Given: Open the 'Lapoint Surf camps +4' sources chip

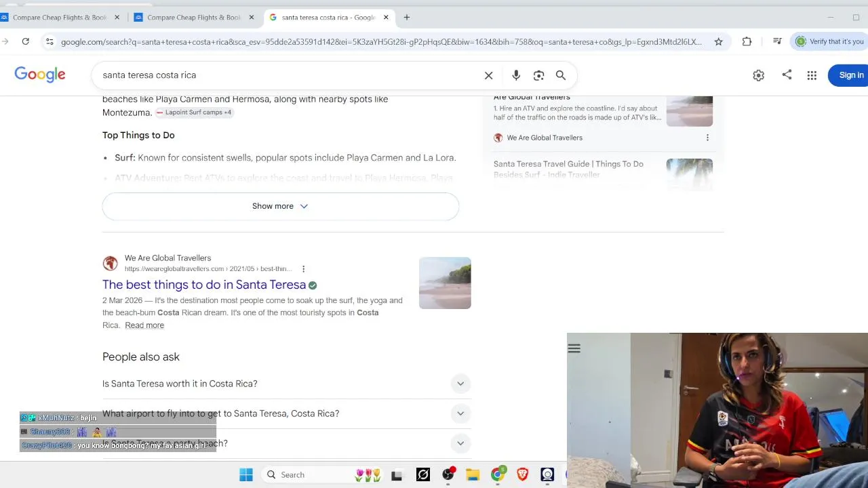Looking at the screenshot, I should point(194,113).
